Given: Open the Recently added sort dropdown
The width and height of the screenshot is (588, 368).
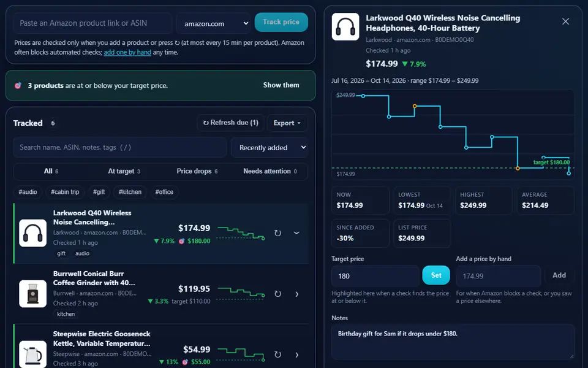Looking at the screenshot, I should (269, 148).
